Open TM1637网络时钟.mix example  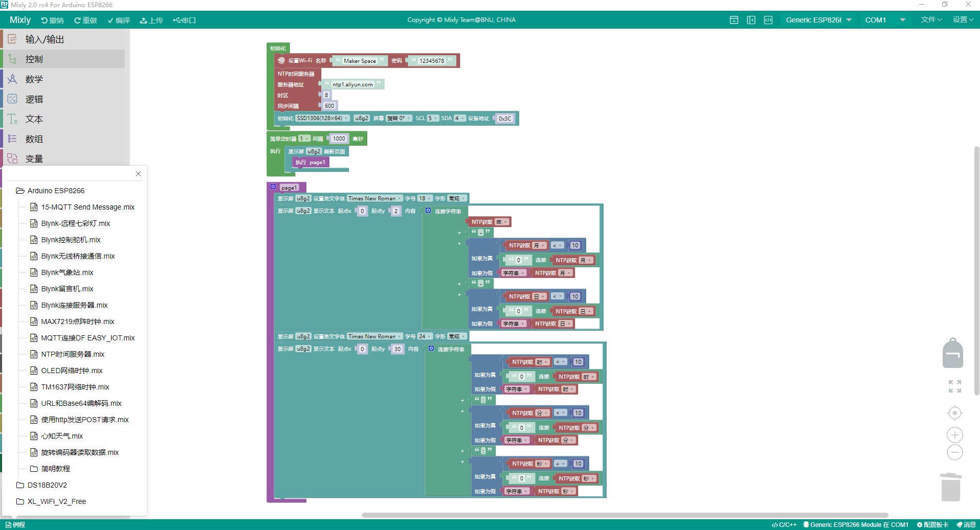[70, 387]
